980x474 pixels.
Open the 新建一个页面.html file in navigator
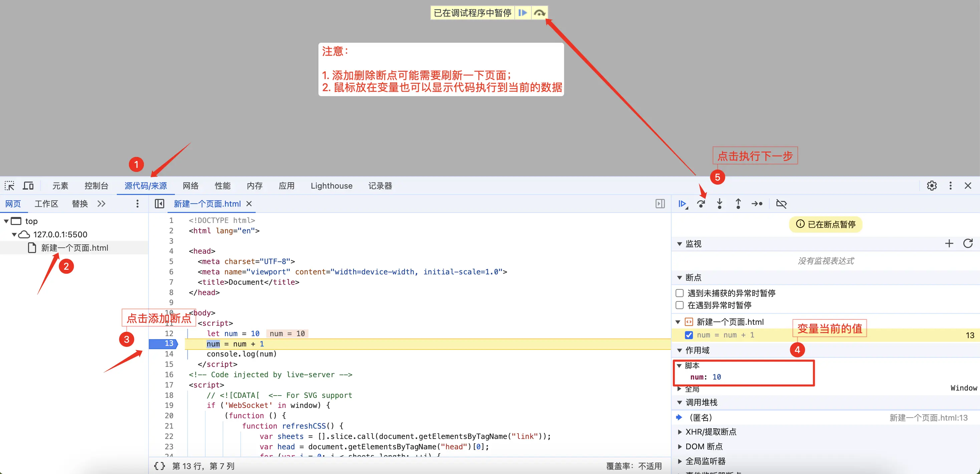(74, 248)
